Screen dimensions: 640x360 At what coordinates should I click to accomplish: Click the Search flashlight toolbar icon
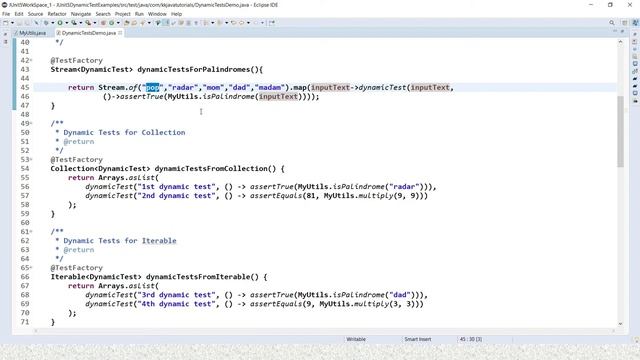pyautogui.click(x=142, y=23)
